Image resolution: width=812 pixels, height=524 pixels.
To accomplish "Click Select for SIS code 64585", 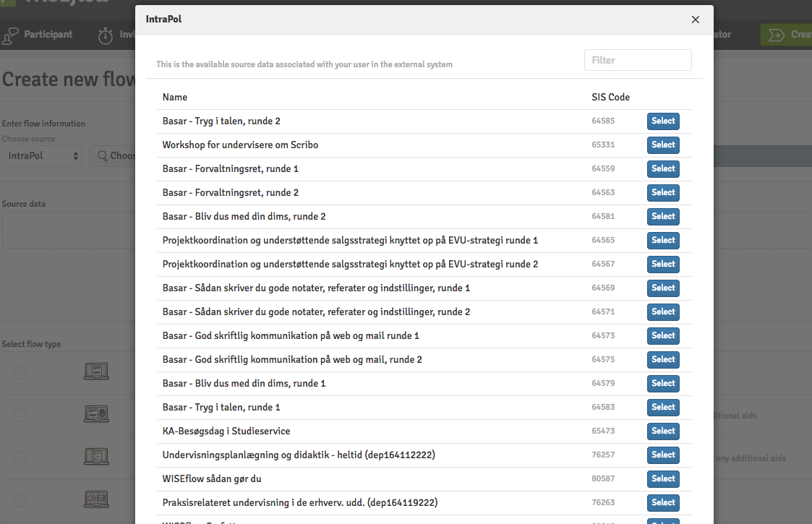I will click(662, 121).
